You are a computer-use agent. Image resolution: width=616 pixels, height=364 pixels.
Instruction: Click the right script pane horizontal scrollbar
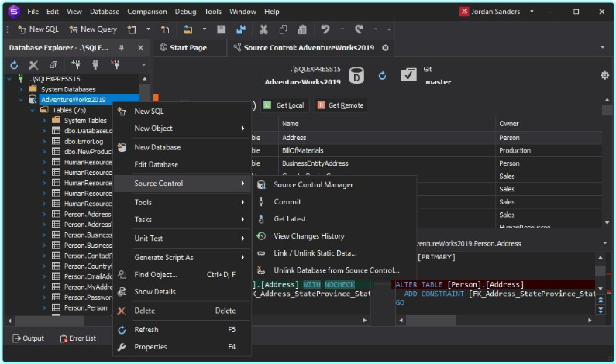431,321
